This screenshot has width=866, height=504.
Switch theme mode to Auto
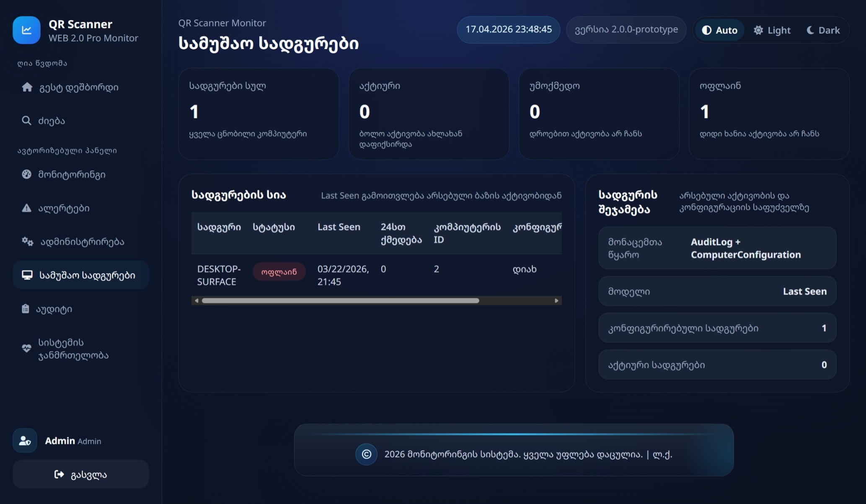[x=719, y=30]
